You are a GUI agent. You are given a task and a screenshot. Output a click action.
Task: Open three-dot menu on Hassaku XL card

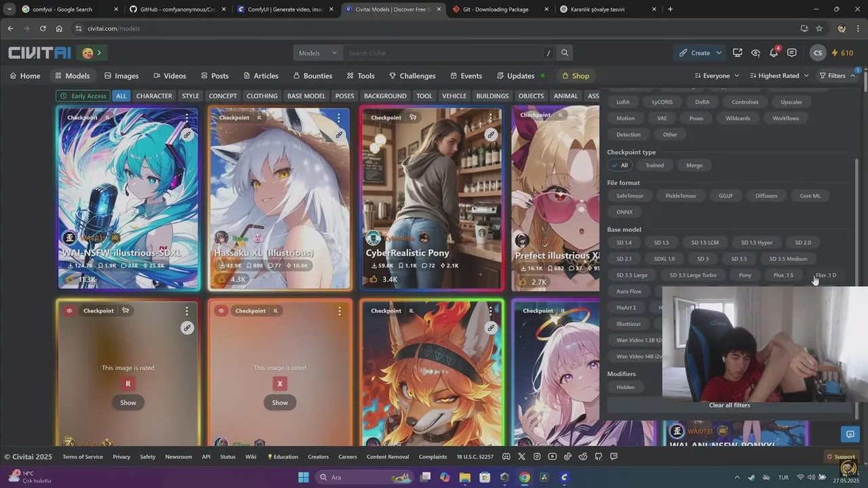[339, 118]
